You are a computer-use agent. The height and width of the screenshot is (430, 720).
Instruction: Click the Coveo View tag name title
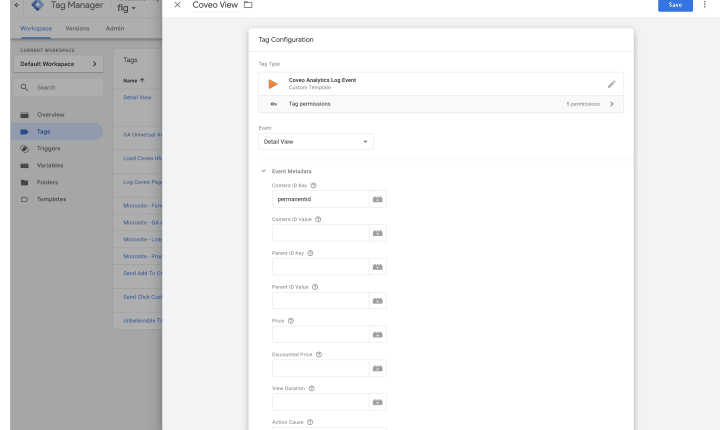click(x=215, y=5)
